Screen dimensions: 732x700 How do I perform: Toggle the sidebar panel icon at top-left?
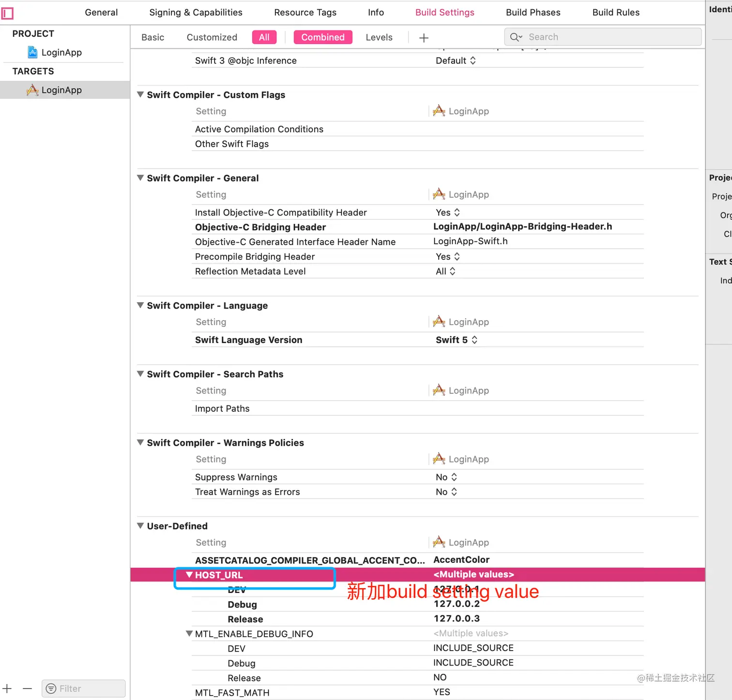tap(7, 13)
